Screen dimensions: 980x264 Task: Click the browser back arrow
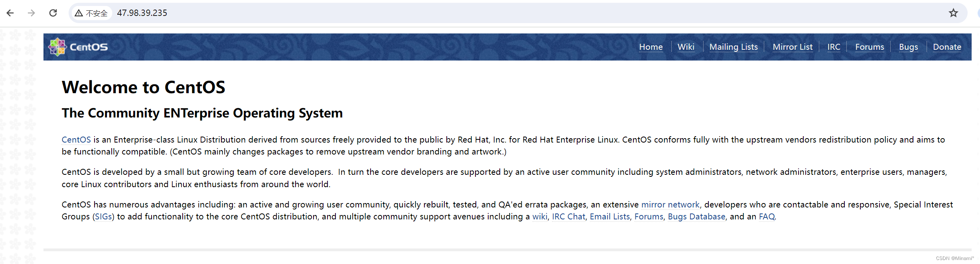coord(10,13)
